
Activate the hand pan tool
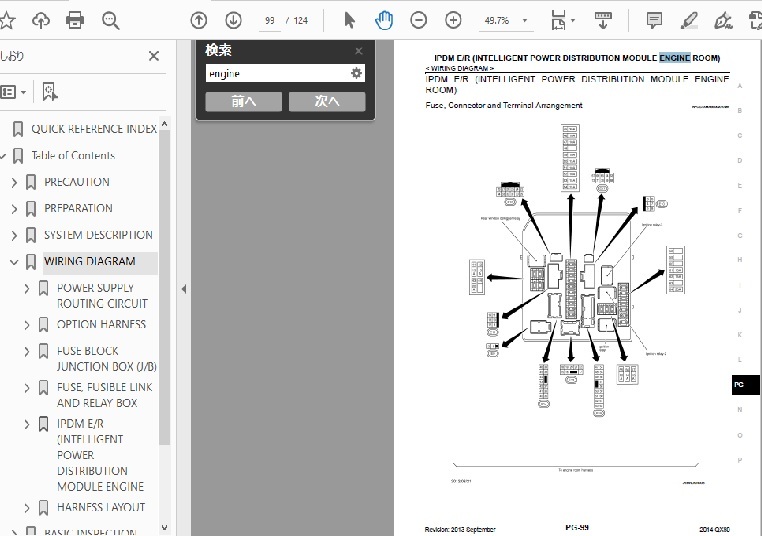[384, 20]
